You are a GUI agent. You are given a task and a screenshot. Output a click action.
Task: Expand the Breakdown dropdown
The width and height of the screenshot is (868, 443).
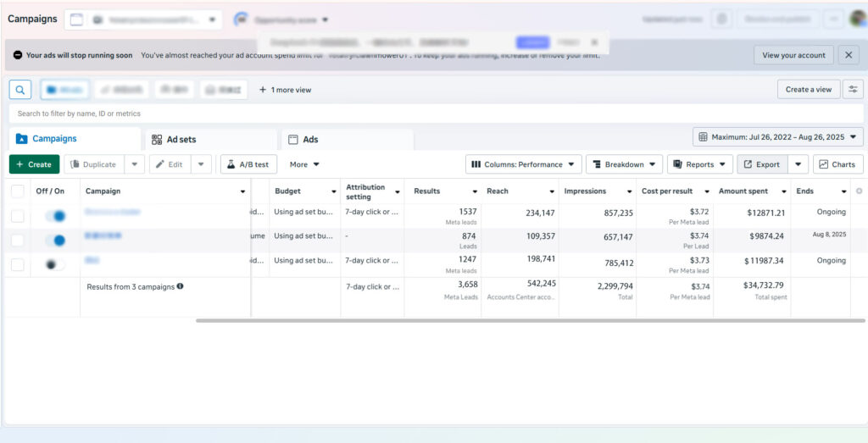coord(624,164)
